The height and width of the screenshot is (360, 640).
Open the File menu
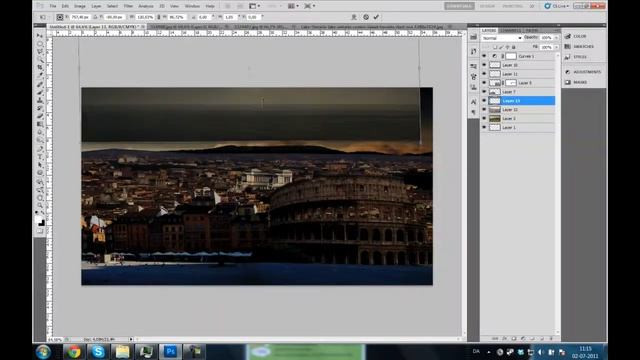(53, 6)
